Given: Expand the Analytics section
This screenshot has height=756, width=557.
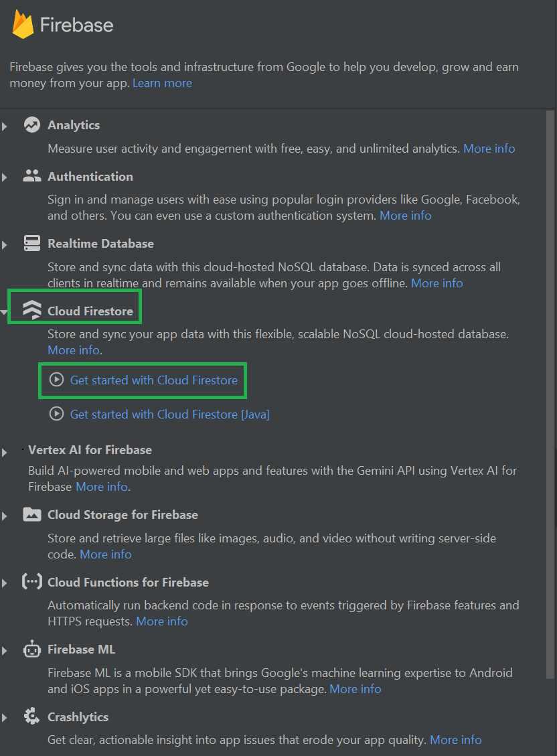Looking at the screenshot, I should 5,126.
